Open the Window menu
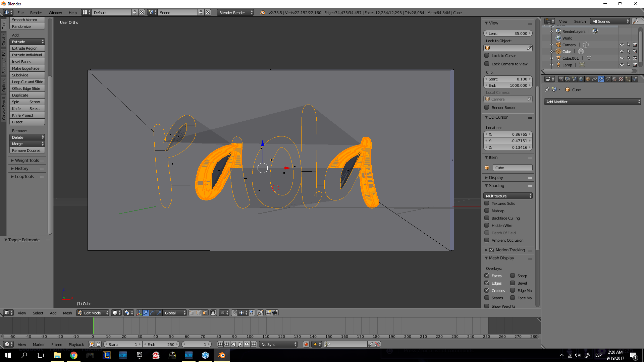This screenshot has height=362, width=644. pyautogui.click(x=55, y=13)
